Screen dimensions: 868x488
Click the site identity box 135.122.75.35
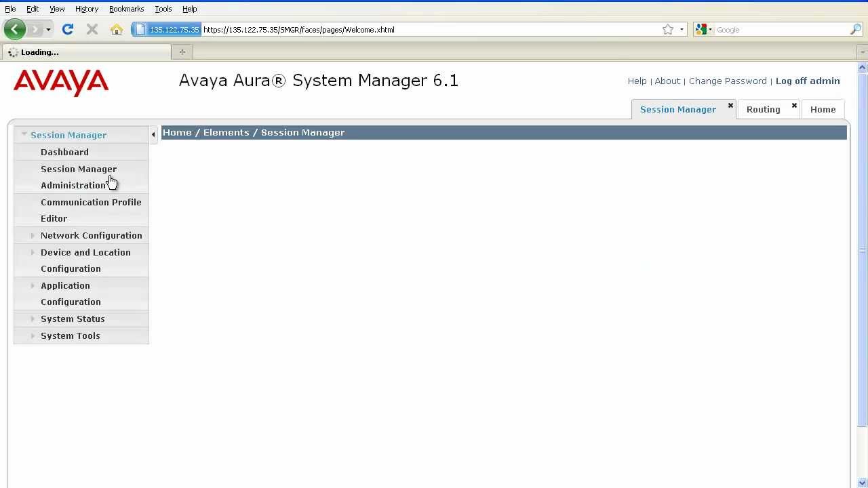[x=166, y=29]
